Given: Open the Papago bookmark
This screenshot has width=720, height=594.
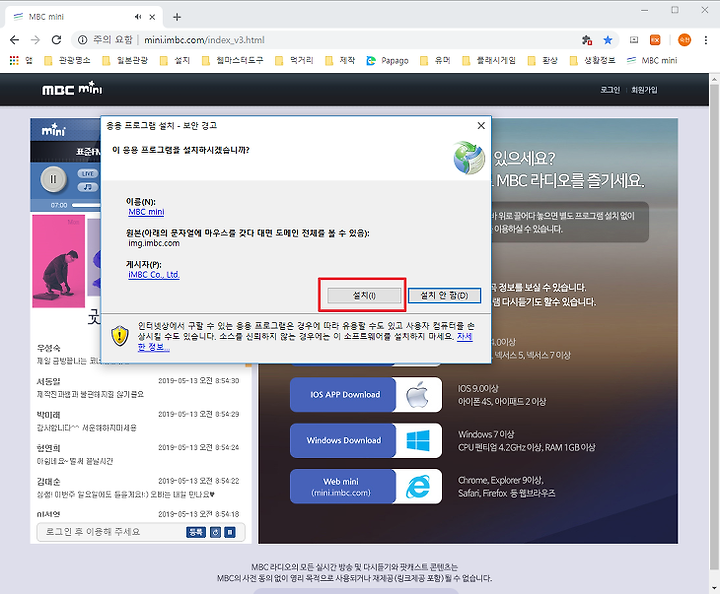Looking at the screenshot, I should point(387,61).
